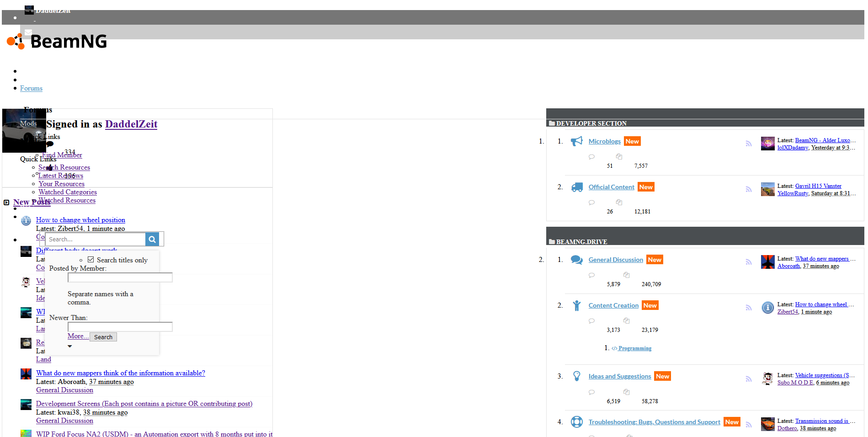Open General Discussion forum in BEAMNG.DRIVE section
This screenshot has width=868, height=437.
point(616,260)
